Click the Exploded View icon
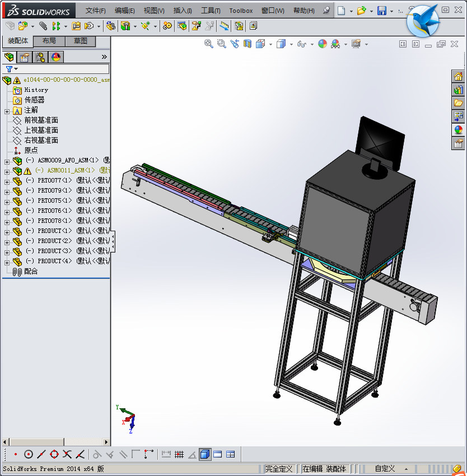This screenshot has width=467, height=476. click(x=197, y=26)
